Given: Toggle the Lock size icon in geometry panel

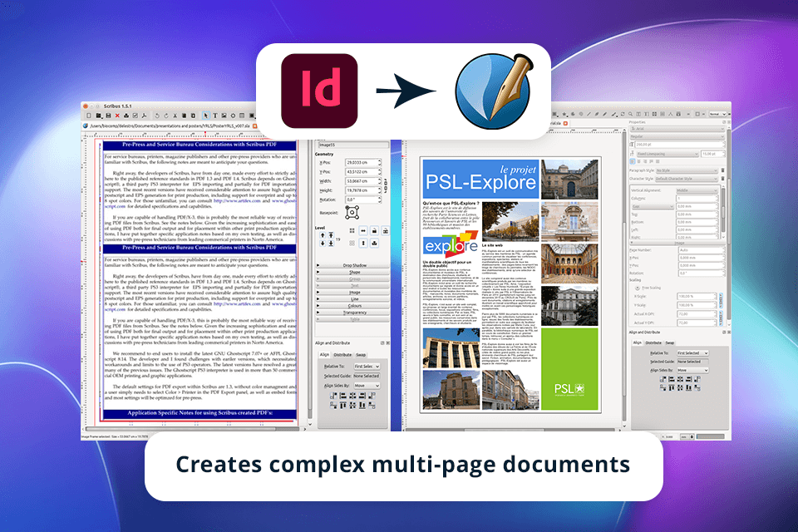Looking at the screenshot, I should tap(385, 230).
